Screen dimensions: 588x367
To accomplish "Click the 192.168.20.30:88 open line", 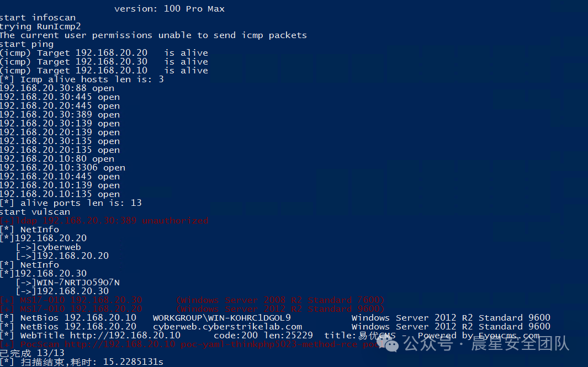I will (57, 88).
